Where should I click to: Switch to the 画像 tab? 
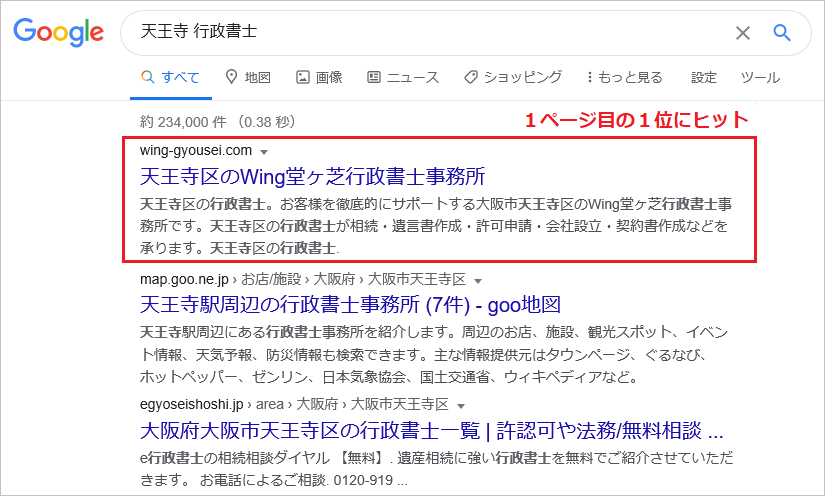pyautogui.click(x=319, y=77)
